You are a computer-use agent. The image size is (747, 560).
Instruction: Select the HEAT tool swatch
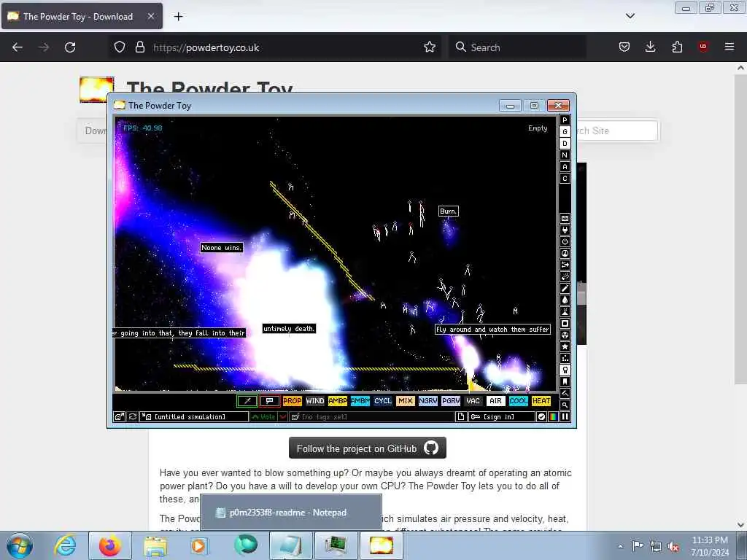click(541, 401)
